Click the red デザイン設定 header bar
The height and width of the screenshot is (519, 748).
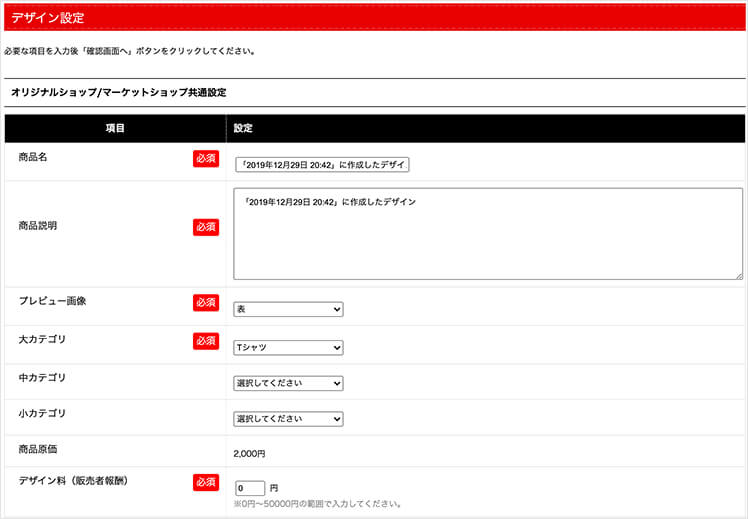pos(374,17)
